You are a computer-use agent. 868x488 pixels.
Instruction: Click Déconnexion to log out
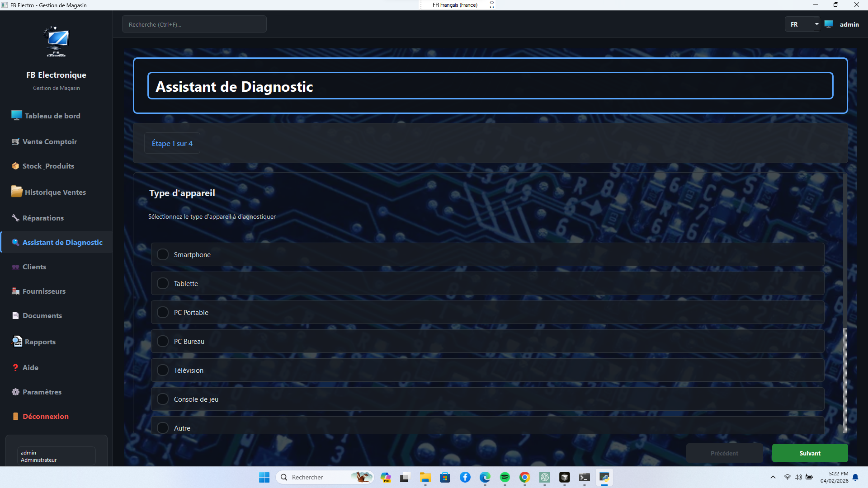[45, 416]
